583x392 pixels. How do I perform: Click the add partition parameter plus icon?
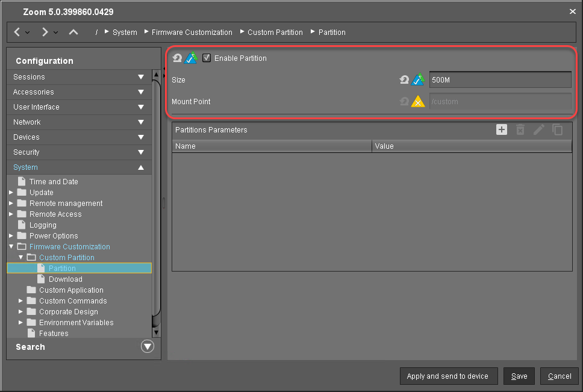tap(501, 129)
